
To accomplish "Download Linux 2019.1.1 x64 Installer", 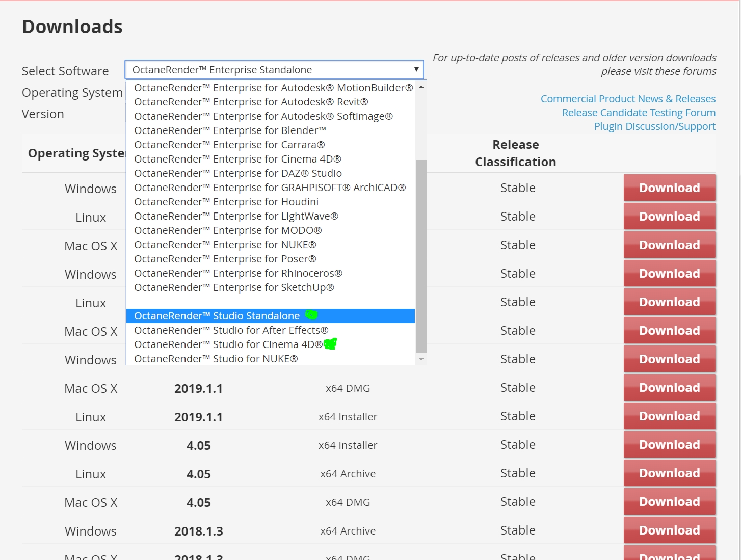I will (x=670, y=416).
